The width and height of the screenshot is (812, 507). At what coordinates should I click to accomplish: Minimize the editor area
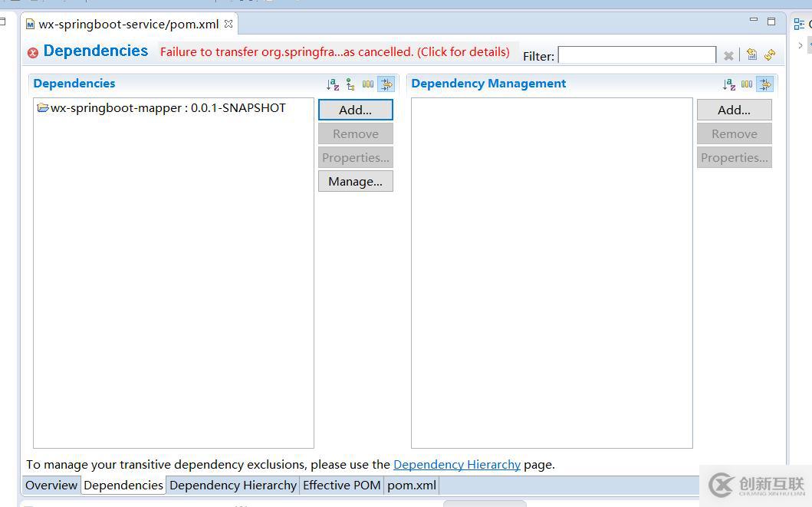[x=754, y=20]
